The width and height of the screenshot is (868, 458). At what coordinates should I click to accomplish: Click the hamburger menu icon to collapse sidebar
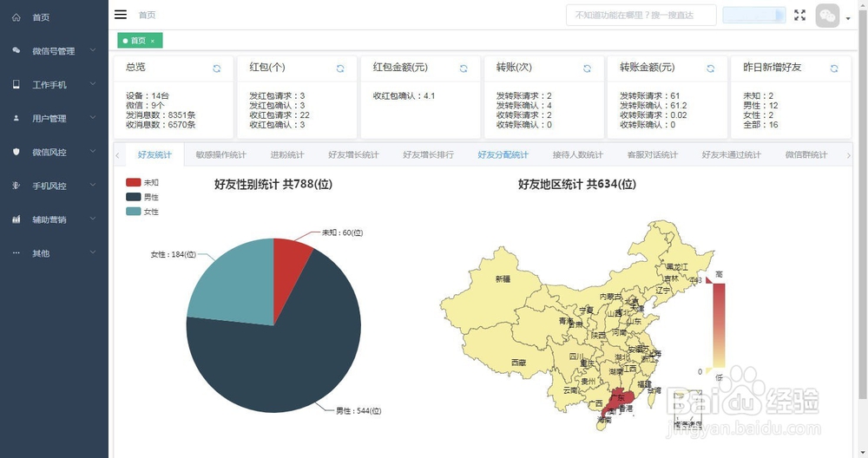121,15
